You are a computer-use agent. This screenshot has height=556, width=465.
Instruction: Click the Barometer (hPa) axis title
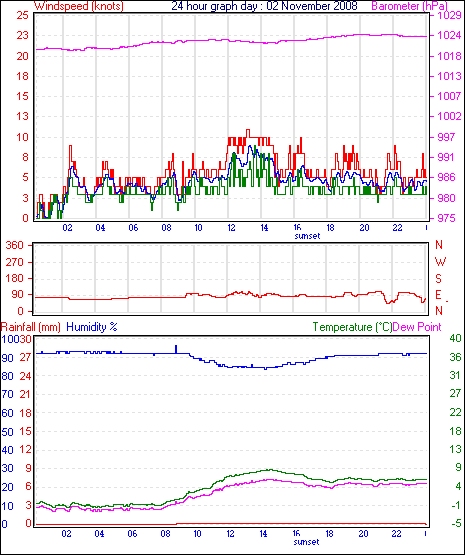coord(410,6)
